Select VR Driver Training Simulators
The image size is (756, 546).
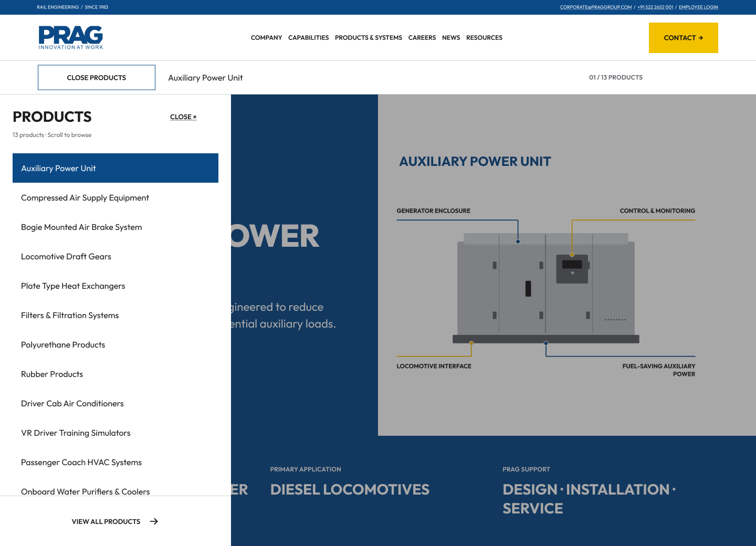115,433
